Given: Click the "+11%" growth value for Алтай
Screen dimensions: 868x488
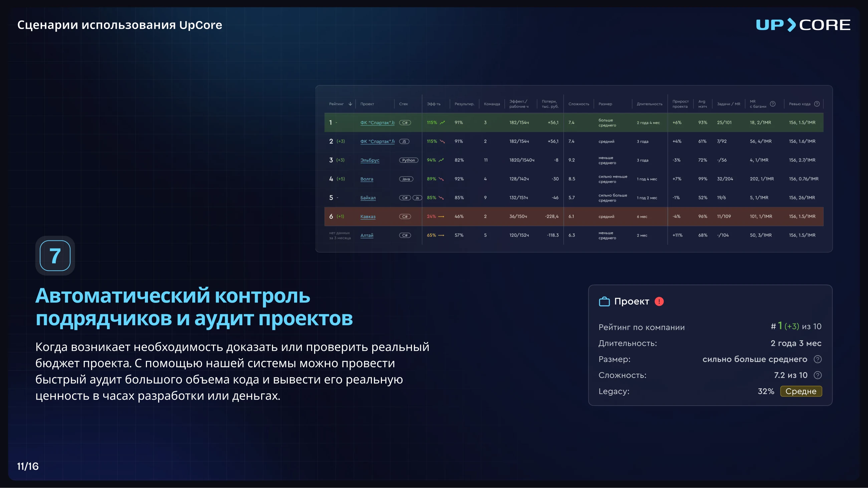Looking at the screenshot, I should click(677, 235).
